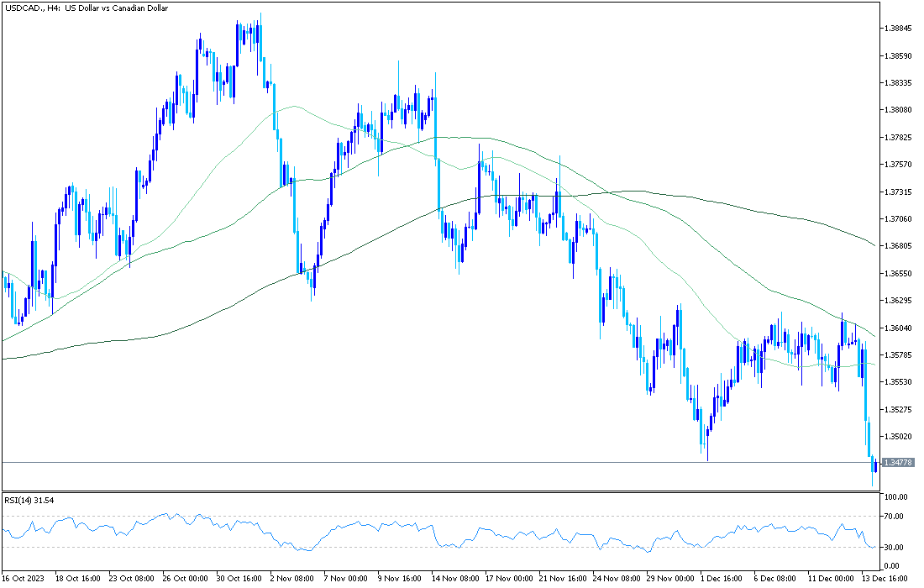Viewport: 924px width, 588px height.
Task: Click the '23 Oct 08:00' time label
Action: click(x=132, y=579)
